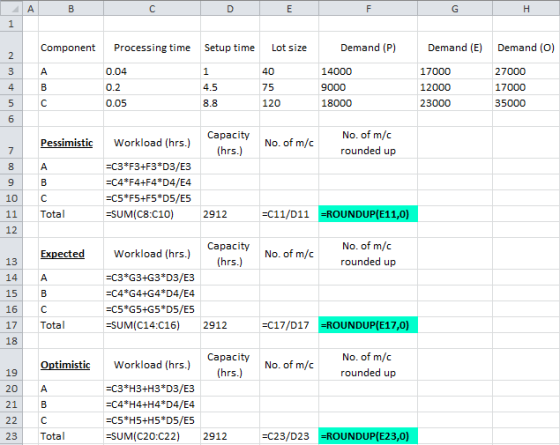Viewport: 560px width, 445px height.
Task: Select formula cell =C11/D11
Action: click(x=289, y=214)
